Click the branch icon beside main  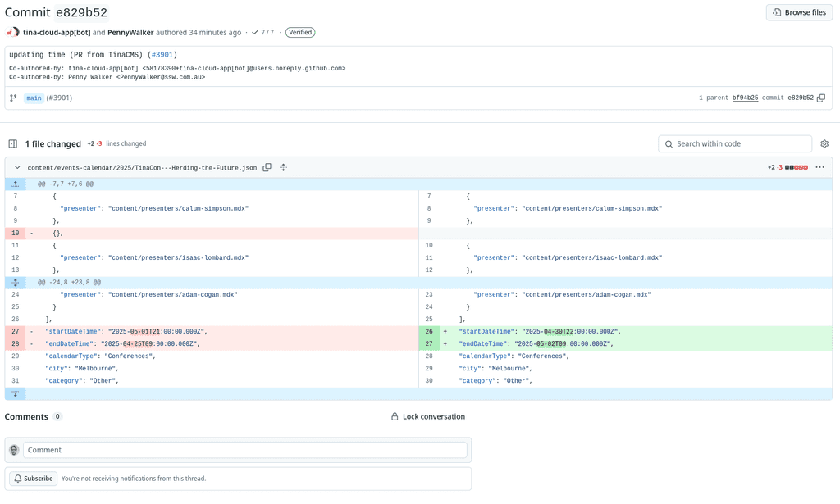(13, 98)
